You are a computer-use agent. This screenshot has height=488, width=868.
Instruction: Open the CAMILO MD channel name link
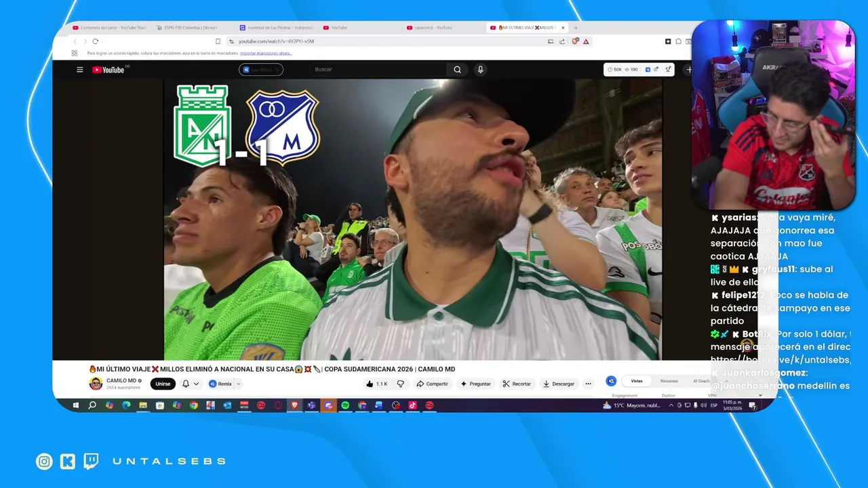point(121,380)
